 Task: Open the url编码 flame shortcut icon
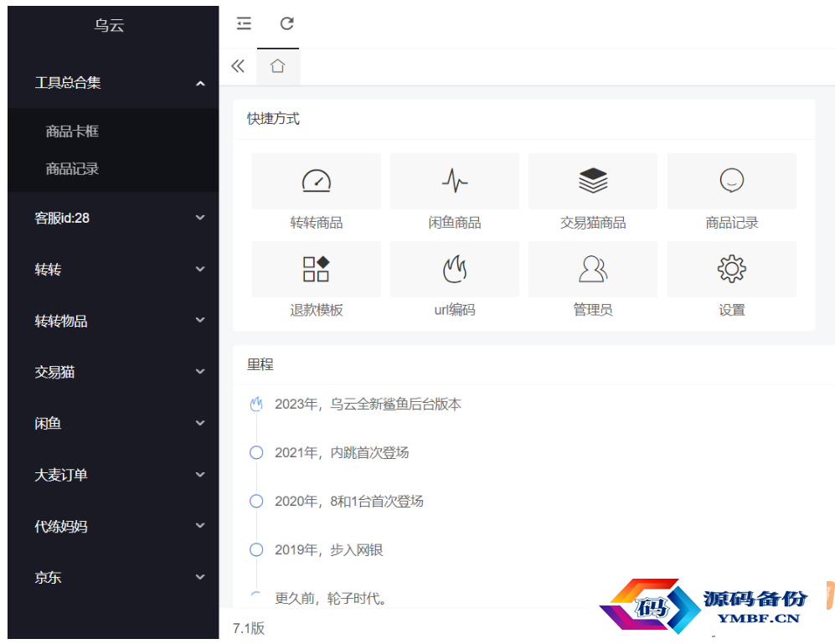click(454, 269)
